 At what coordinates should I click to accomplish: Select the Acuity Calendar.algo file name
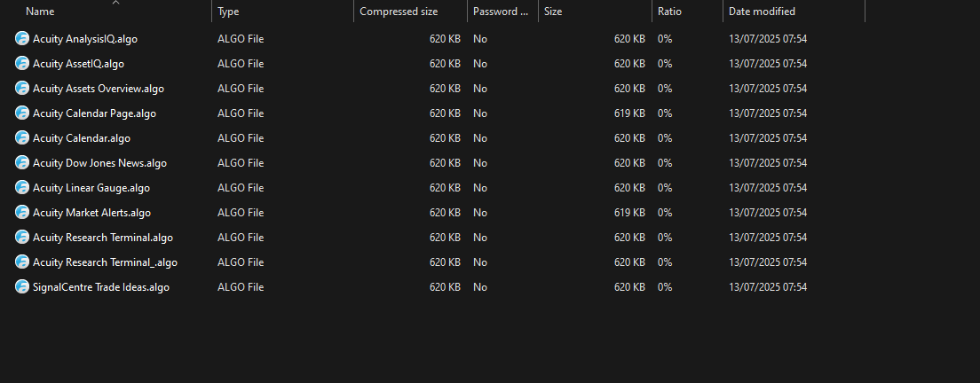tap(82, 137)
